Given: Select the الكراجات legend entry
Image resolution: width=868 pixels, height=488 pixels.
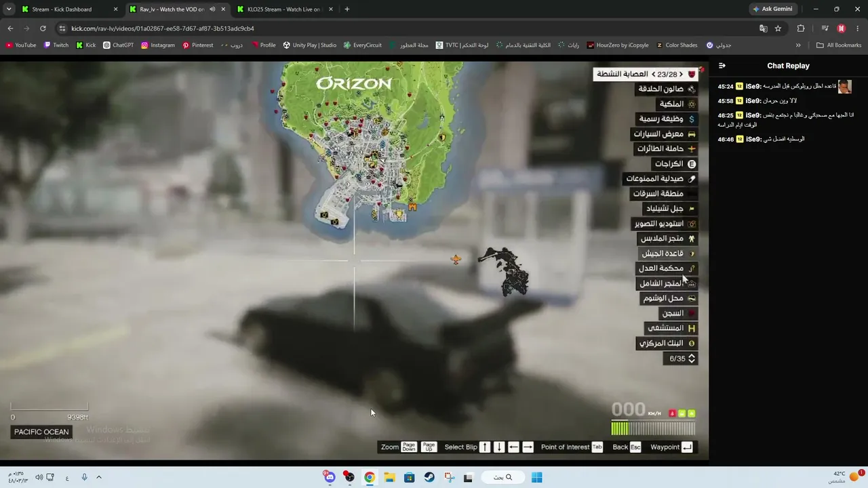Looking at the screenshot, I should [675, 164].
